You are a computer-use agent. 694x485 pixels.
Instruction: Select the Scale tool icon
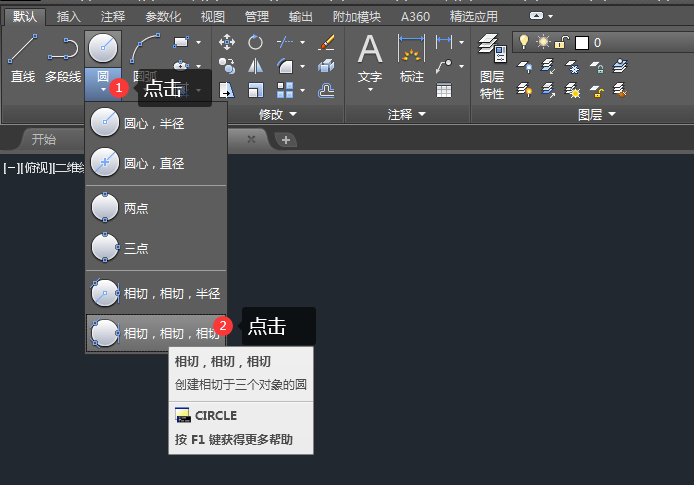pos(255,90)
